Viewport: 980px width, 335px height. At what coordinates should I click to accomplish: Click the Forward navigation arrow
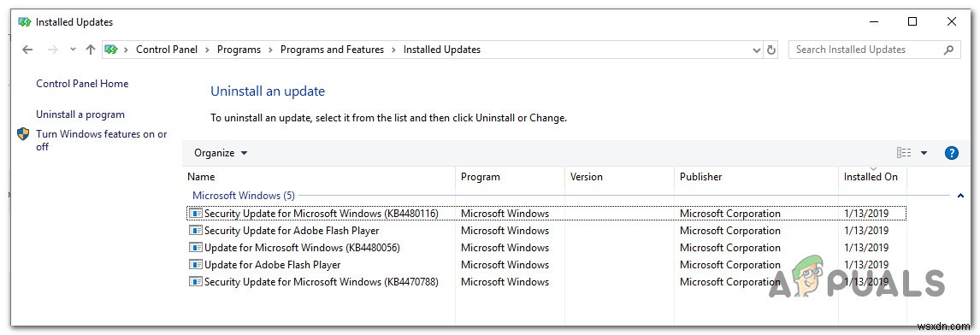[52, 50]
